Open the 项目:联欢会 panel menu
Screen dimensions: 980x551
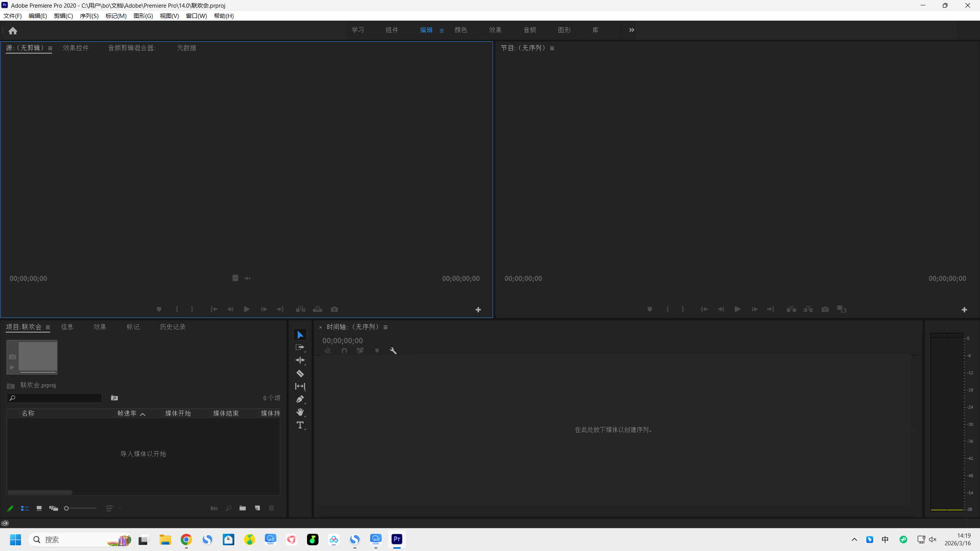pos(48,327)
